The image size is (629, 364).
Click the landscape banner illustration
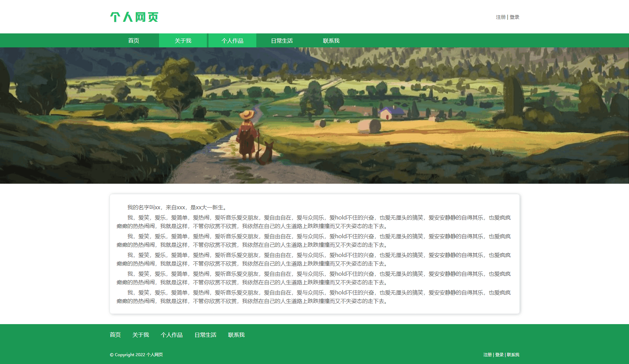[314, 116]
